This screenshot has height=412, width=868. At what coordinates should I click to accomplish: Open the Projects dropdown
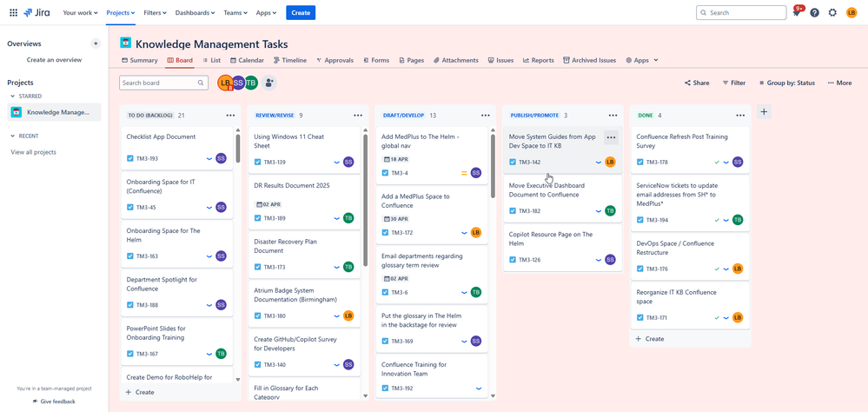(121, 13)
